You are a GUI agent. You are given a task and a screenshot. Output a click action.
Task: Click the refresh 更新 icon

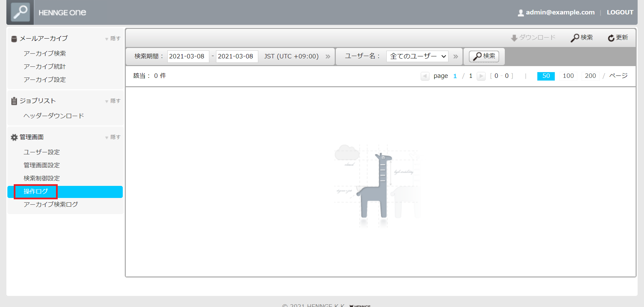click(x=611, y=38)
